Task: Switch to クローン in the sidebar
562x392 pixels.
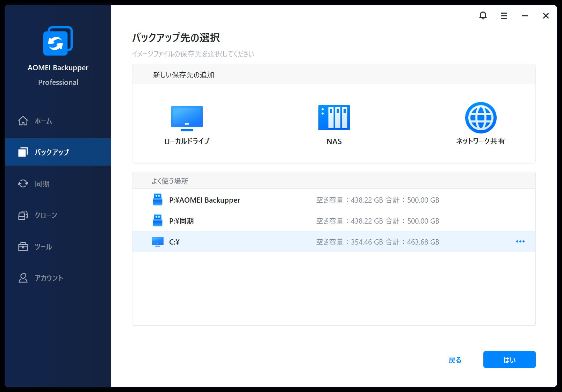Action: (x=46, y=215)
